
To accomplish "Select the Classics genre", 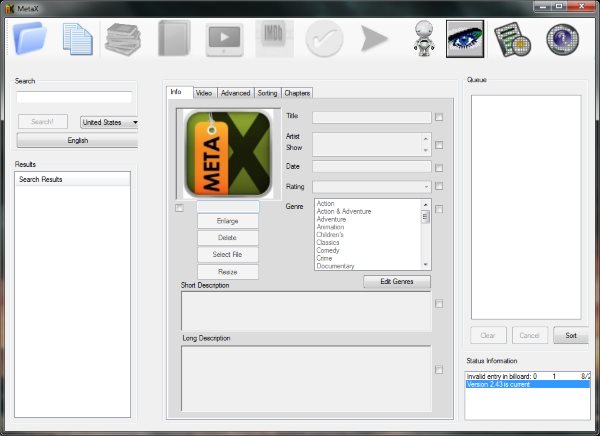I will 328,242.
